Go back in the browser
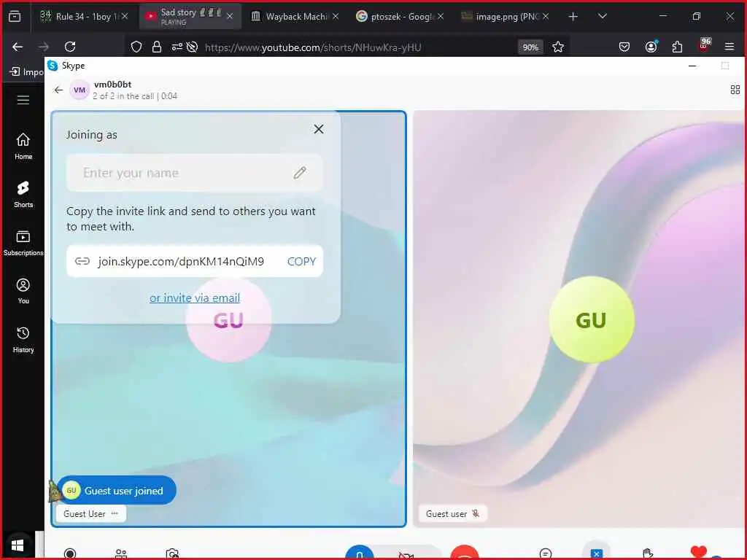This screenshot has height=560, width=747. (x=18, y=47)
